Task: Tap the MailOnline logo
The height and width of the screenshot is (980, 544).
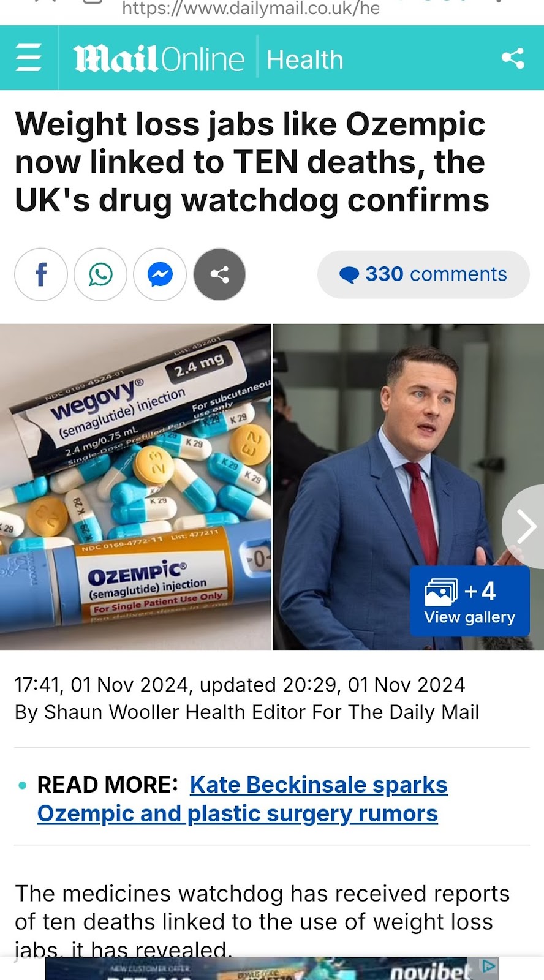Action: (x=159, y=59)
